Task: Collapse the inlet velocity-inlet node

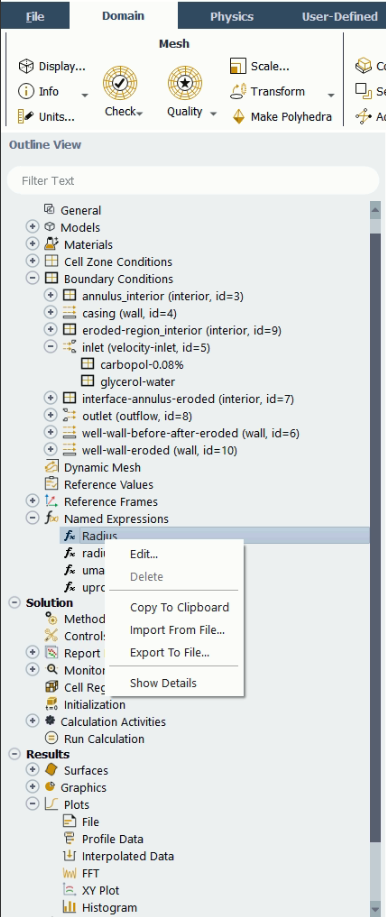Action: point(51,347)
